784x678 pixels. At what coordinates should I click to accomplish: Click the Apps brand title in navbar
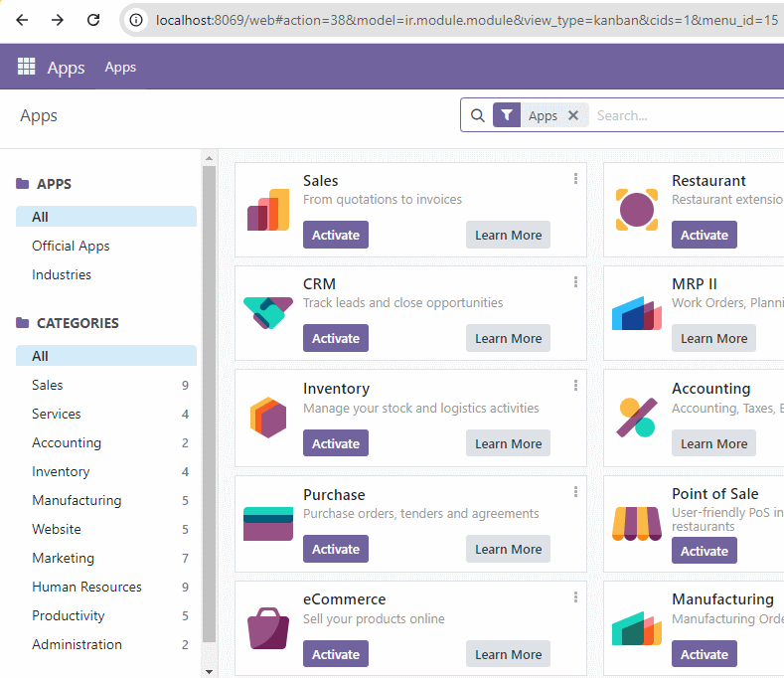click(66, 67)
